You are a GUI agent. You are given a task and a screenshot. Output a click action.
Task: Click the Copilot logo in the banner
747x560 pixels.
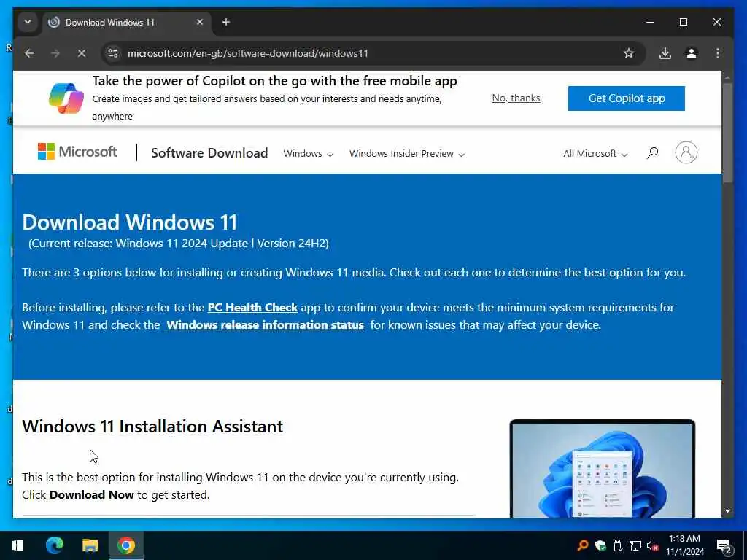[66, 98]
